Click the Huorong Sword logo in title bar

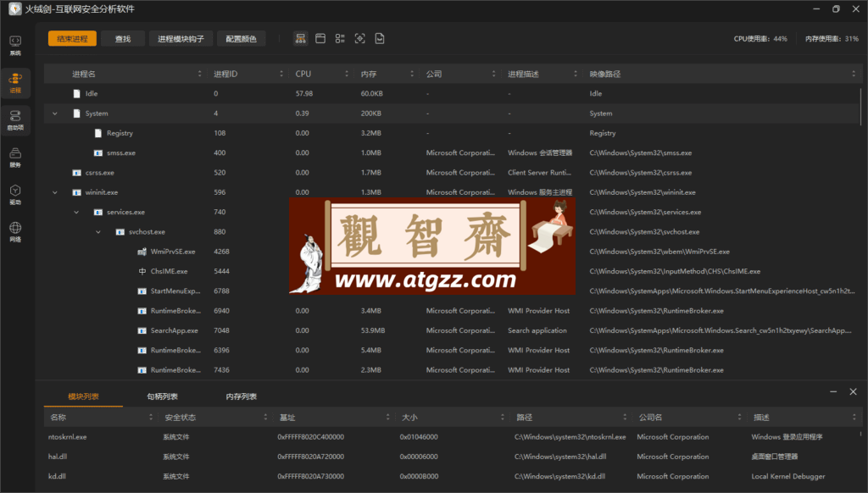point(15,8)
